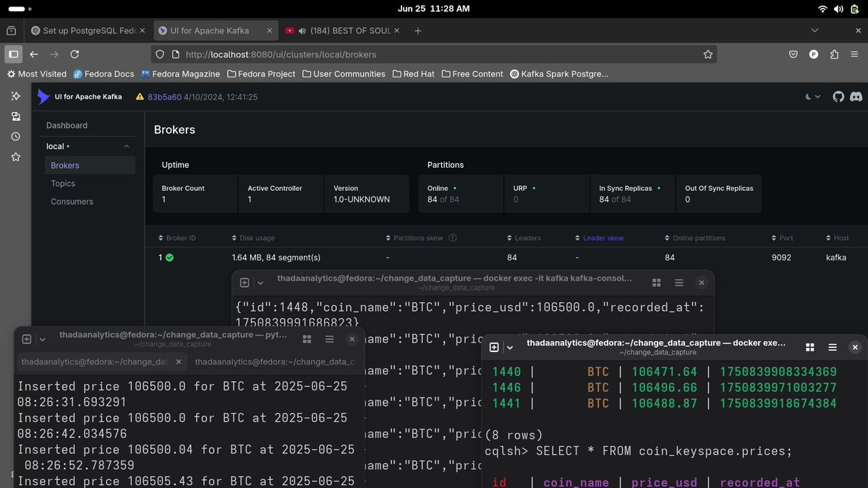Select Brokers in the sidebar
868x488 pixels.
tap(90, 166)
